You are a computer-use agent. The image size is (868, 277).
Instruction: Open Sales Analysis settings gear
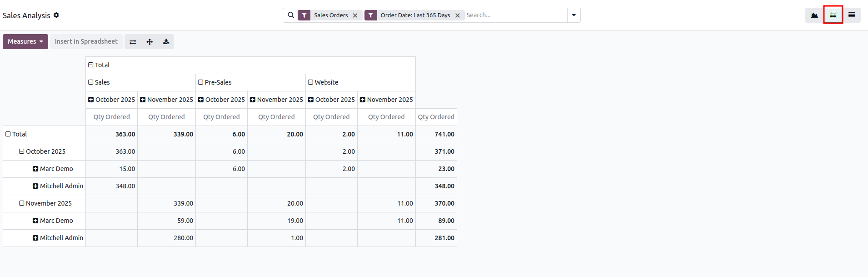click(56, 15)
